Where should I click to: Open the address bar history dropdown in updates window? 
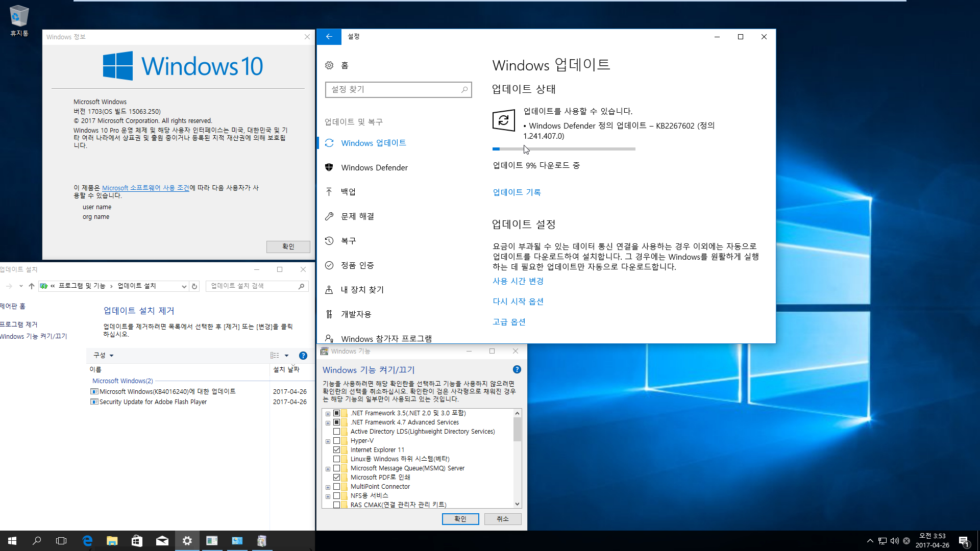pyautogui.click(x=184, y=286)
